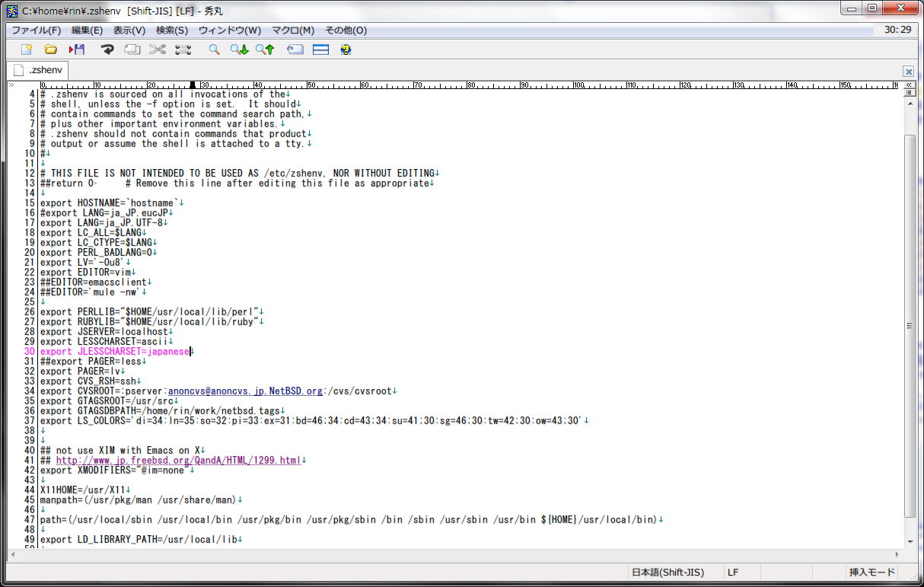
Task: Open the www.jp.freebsd.org QandA link
Action: tap(179, 460)
